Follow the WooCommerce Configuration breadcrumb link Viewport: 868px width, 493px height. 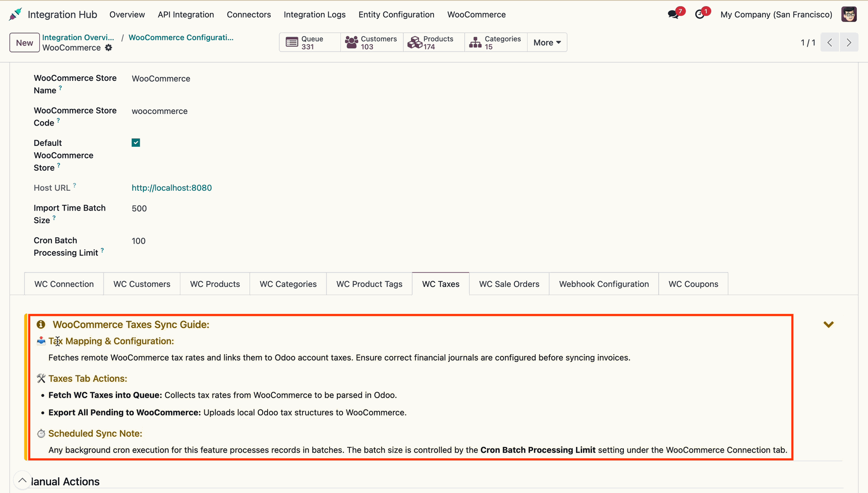(181, 38)
